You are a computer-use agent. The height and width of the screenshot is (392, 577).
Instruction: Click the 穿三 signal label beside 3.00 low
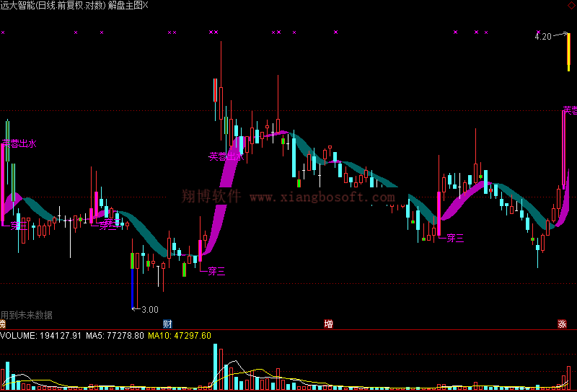pos(216,272)
